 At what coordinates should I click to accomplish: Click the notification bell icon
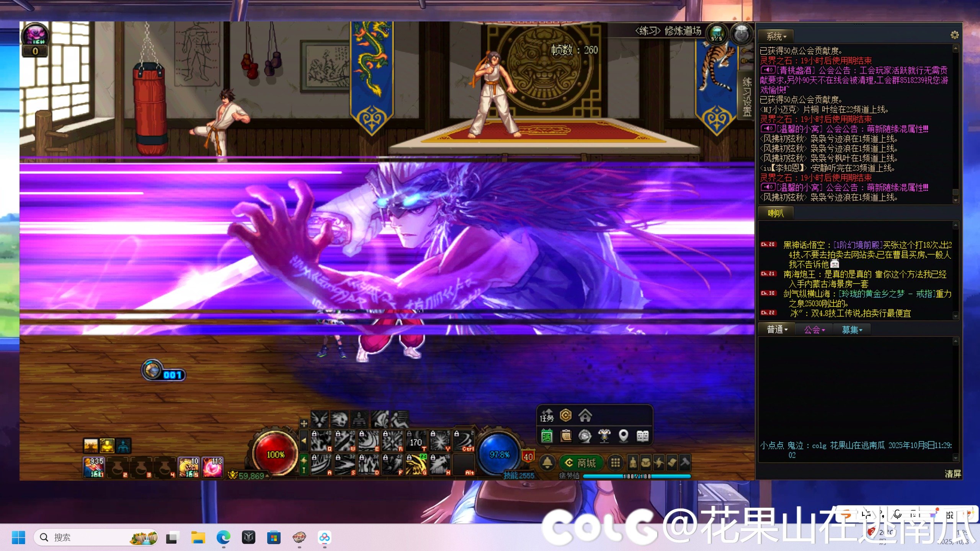(547, 463)
